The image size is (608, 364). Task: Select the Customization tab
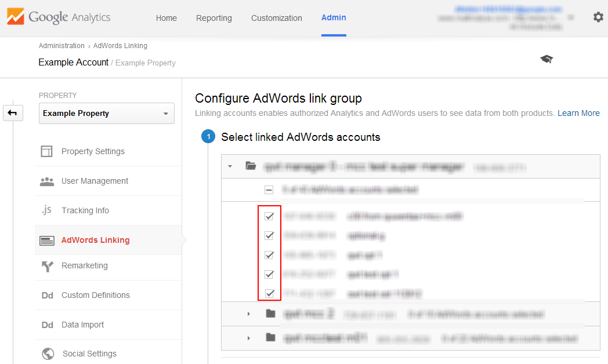(x=277, y=18)
